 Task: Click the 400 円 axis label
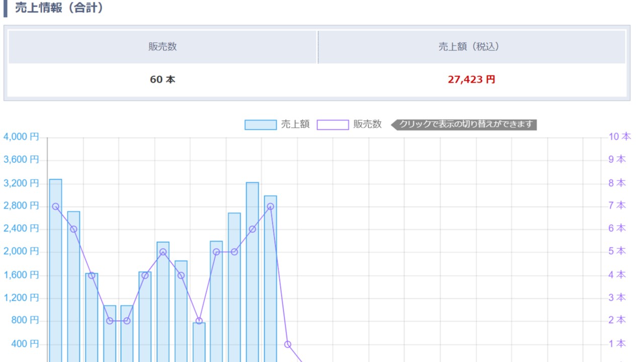click(25, 344)
